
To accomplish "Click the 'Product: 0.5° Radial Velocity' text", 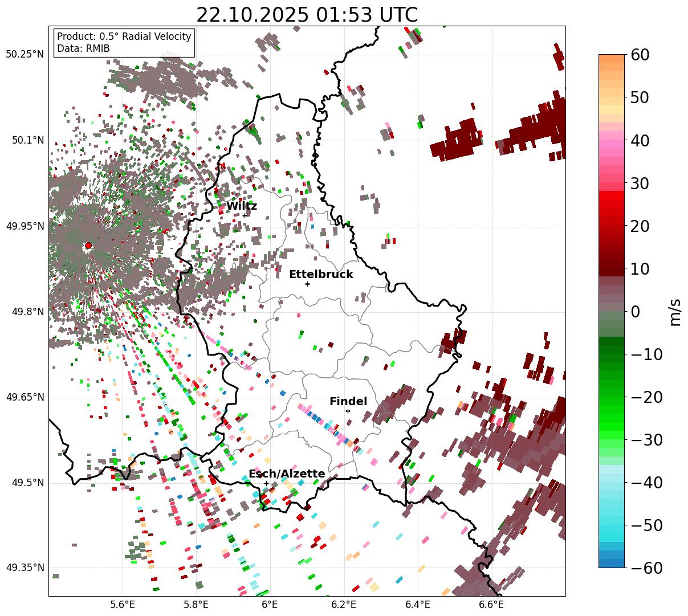I will tap(124, 36).
